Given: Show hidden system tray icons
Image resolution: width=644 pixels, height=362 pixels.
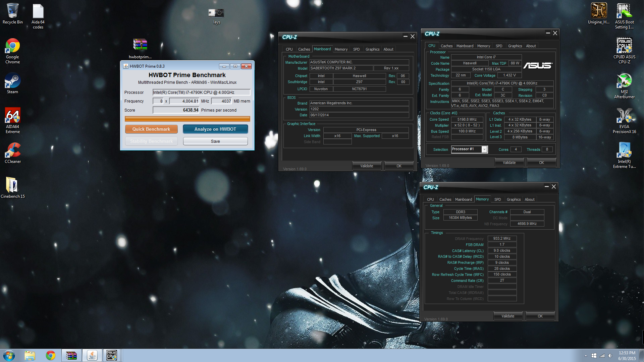Looking at the screenshot, I should pos(586,356).
